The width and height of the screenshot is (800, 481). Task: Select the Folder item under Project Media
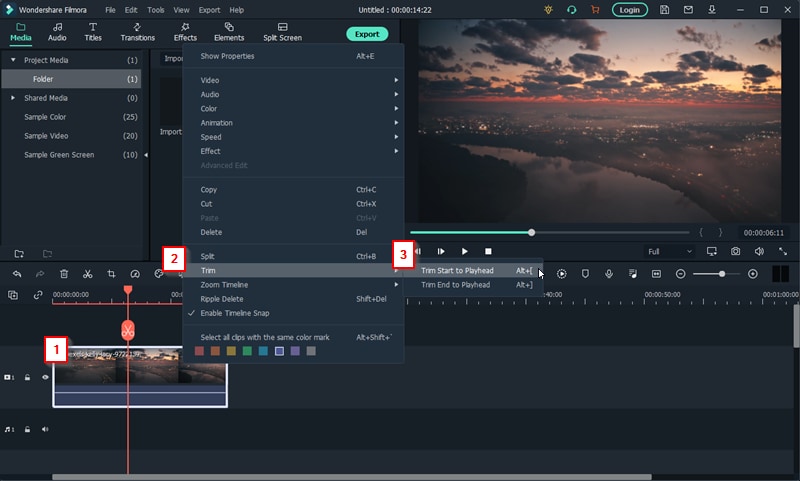(x=71, y=79)
